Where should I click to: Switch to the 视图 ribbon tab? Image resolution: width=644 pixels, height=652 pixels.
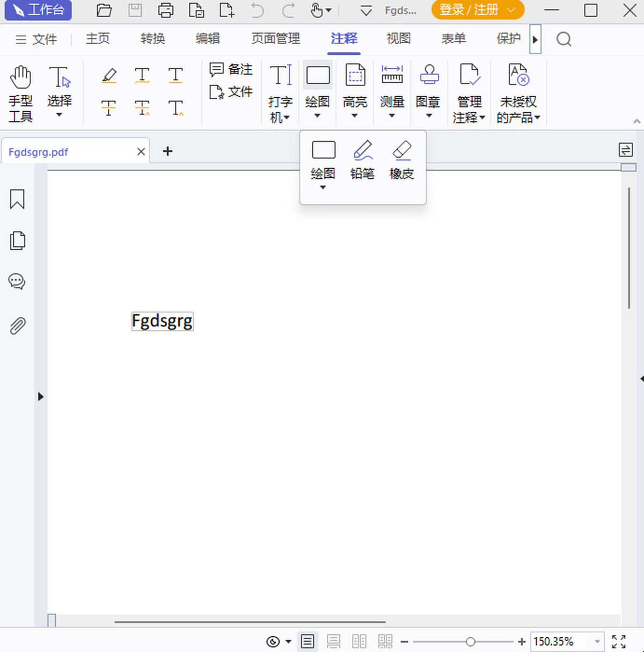[x=398, y=39]
